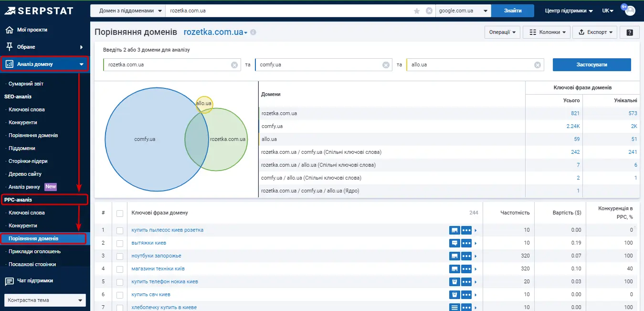Screen dimensions: 644x311
Task: Open the Операції dropdown
Action: pyautogui.click(x=502, y=32)
